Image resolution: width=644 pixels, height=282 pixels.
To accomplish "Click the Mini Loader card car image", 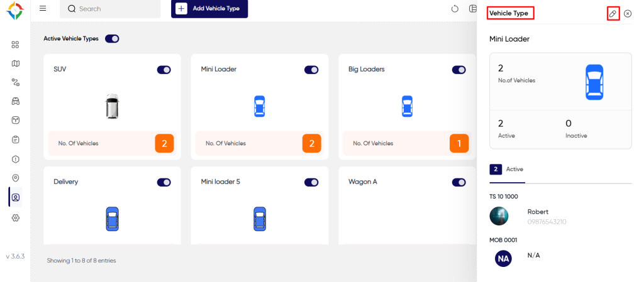I will (260, 106).
